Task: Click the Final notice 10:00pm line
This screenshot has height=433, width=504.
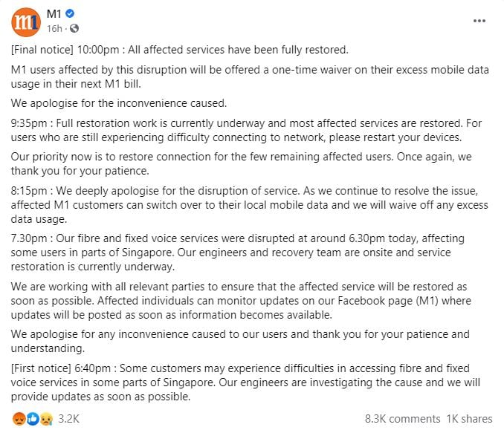Action: 180,50
